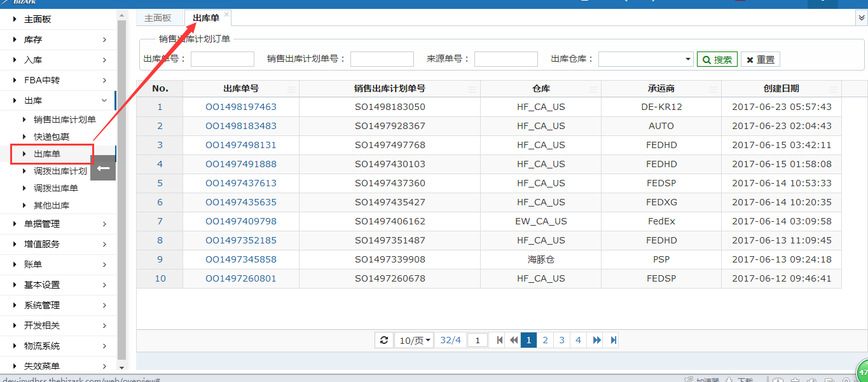Viewport: 868px width, 382px height.
Task: Expand the 账单 menu
Action: click(58, 264)
